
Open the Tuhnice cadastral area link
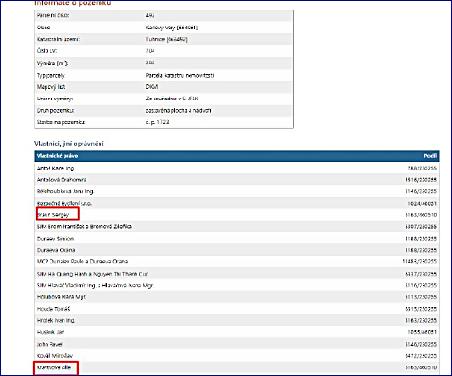click(x=166, y=39)
